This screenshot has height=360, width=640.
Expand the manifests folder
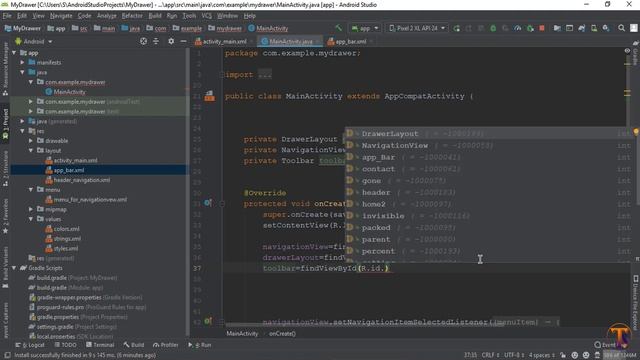pyautogui.click(x=22, y=62)
